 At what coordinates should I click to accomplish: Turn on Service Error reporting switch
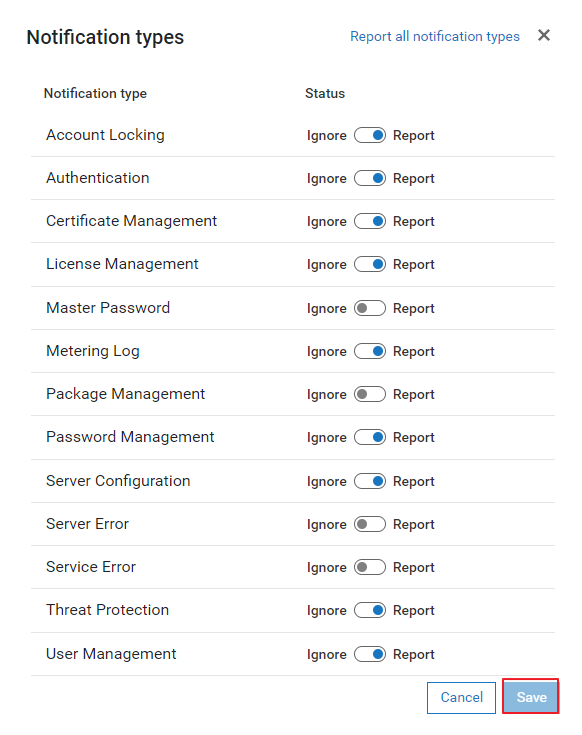pos(370,567)
